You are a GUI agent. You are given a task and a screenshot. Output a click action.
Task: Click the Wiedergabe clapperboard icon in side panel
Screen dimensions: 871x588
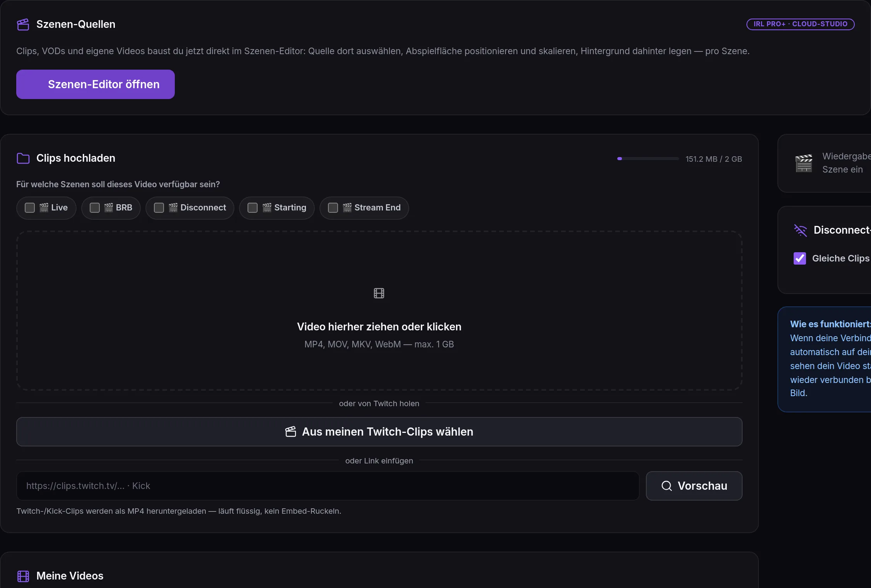click(803, 163)
